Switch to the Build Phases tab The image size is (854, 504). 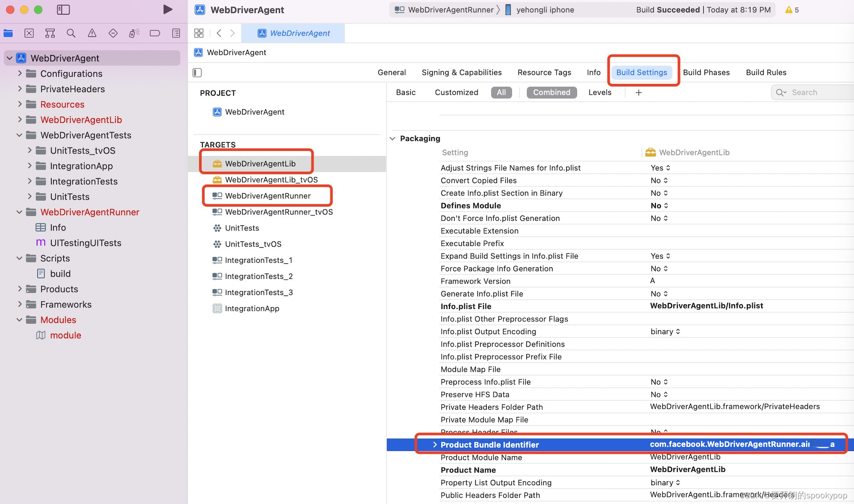pyautogui.click(x=706, y=72)
